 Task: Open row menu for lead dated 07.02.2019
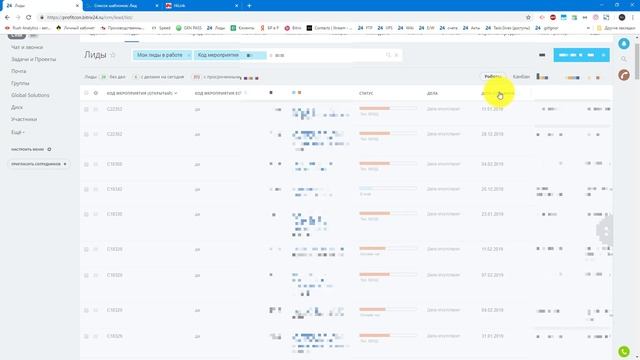pos(96,276)
